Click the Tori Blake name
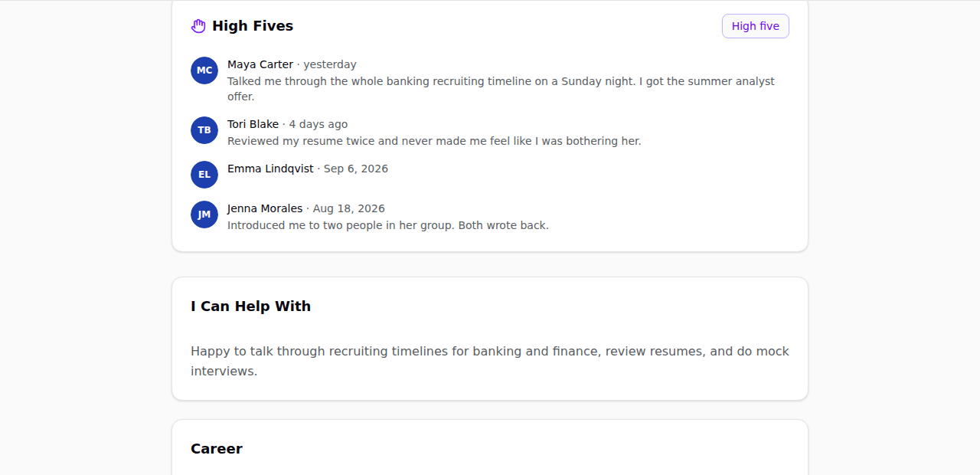 pyautogui.click(x=253, y=124)
